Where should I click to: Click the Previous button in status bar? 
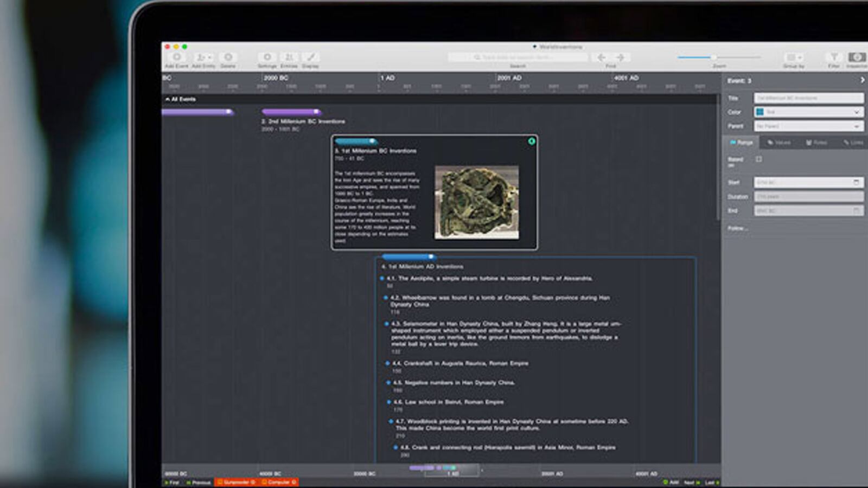pyautogui.click(x=199, y=482)
